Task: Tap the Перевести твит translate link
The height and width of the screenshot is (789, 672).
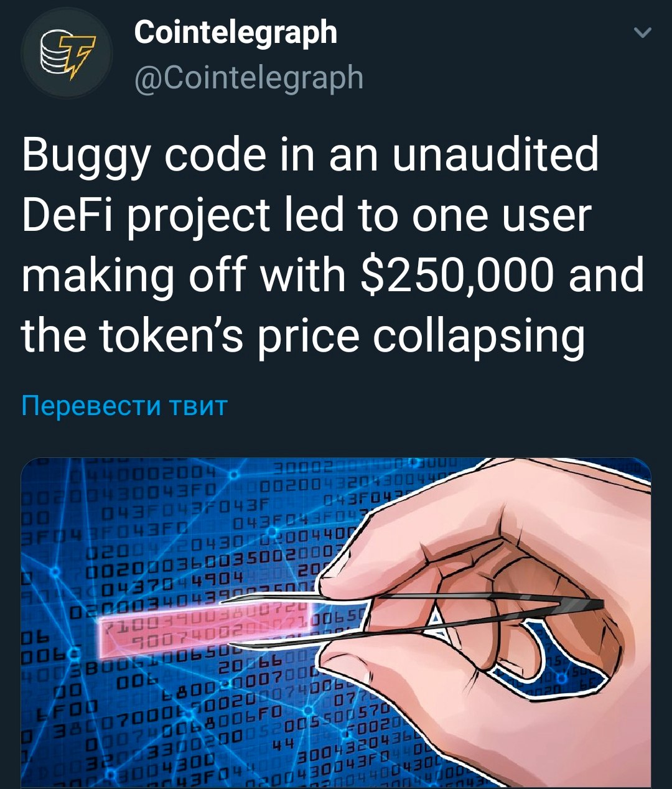Action: click(124, 406)
